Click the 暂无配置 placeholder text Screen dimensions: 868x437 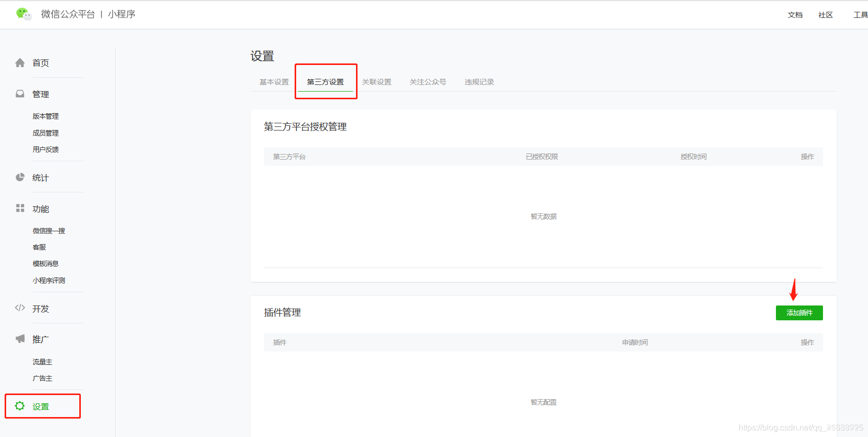tap(543, 402)
